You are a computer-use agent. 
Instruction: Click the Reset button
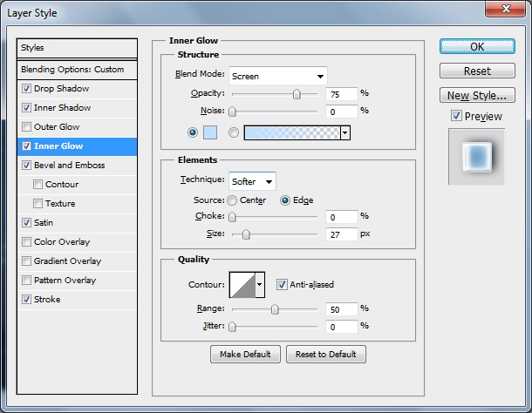point(477,71)
